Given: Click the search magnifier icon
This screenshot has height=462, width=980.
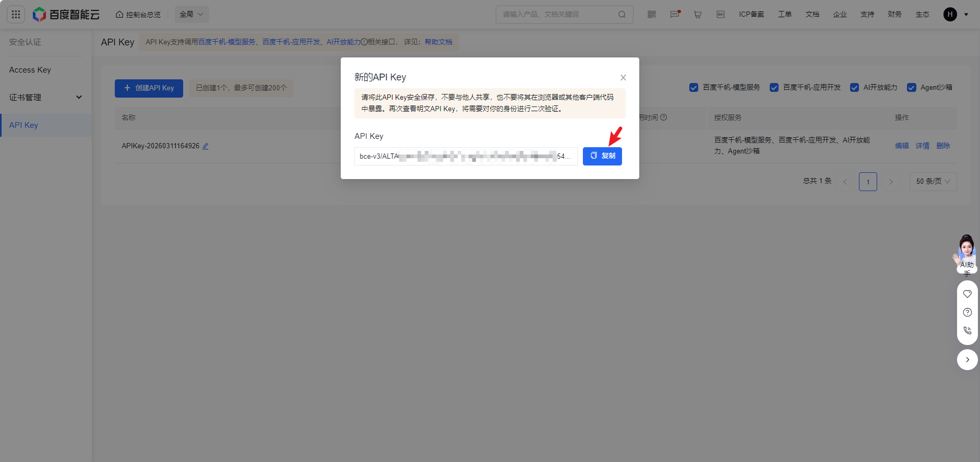Looking at the screenshot, I should coord(622,15).
